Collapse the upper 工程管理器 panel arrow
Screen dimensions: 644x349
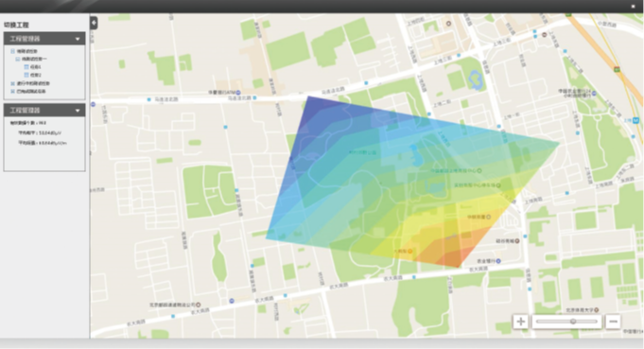(78, 39)
